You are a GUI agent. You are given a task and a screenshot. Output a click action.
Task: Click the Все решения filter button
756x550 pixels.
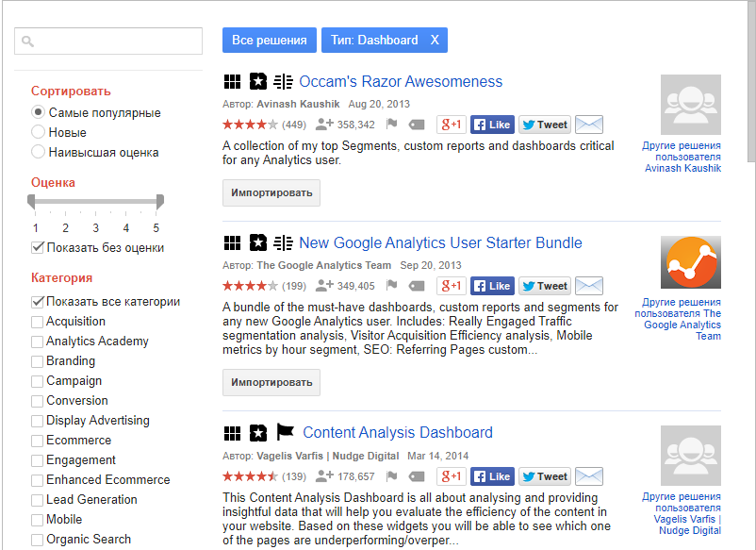tap(269, 40)
